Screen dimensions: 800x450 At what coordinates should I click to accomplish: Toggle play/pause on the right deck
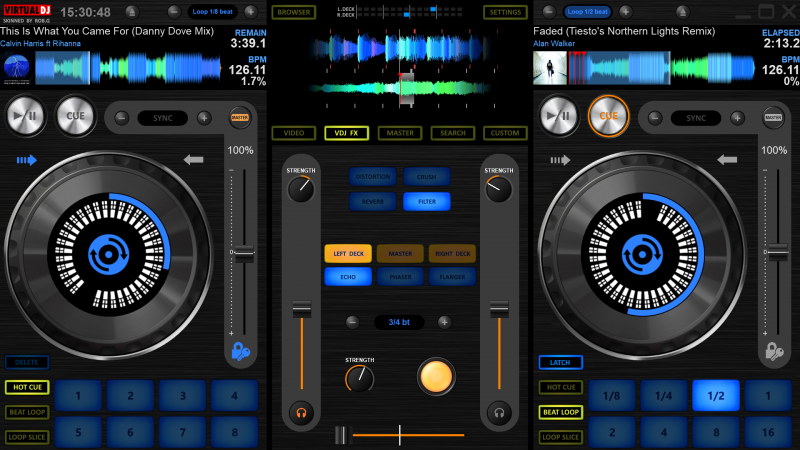(559, 116)
